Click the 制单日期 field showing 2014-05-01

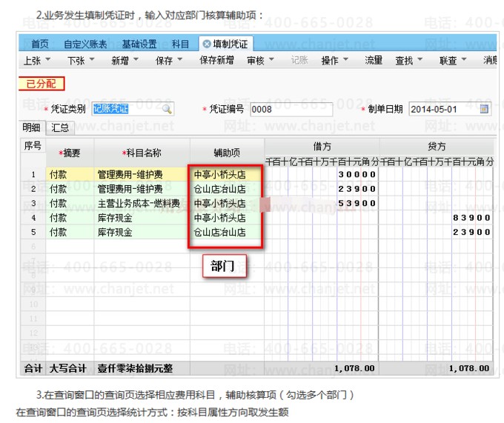(x=450, y=109)
